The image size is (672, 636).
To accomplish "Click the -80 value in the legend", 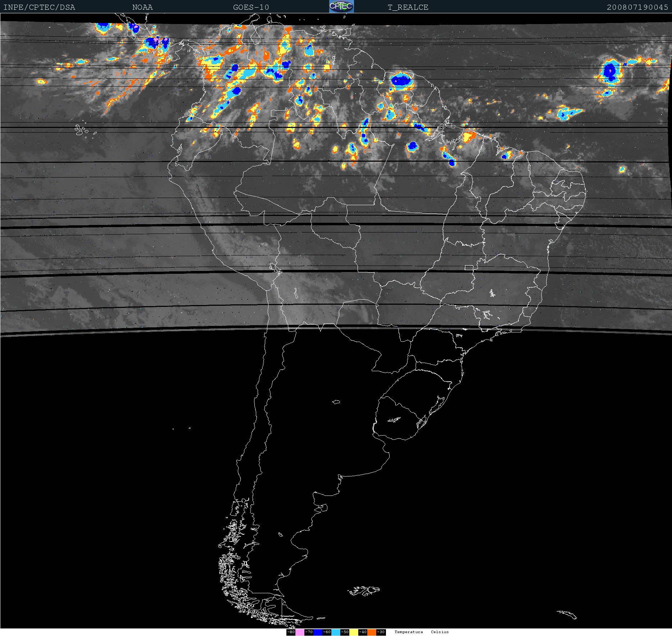I will (291, 632).
